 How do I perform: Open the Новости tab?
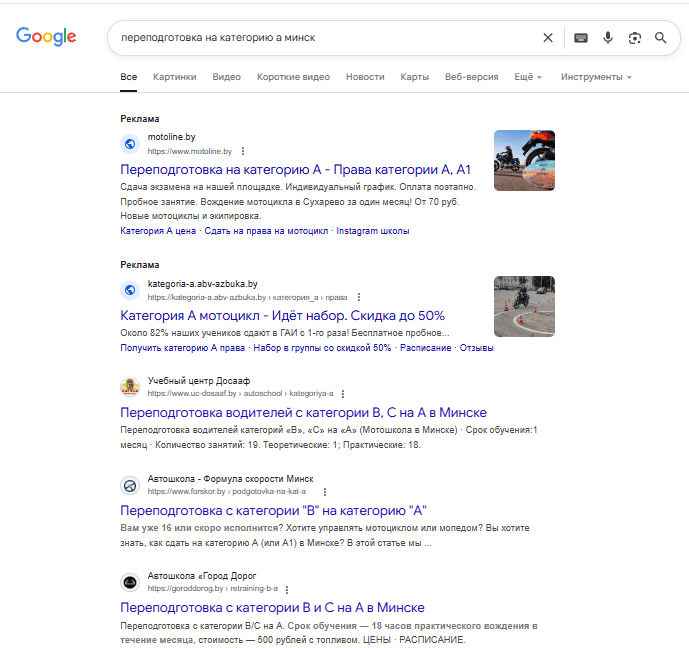pos(365,77)
